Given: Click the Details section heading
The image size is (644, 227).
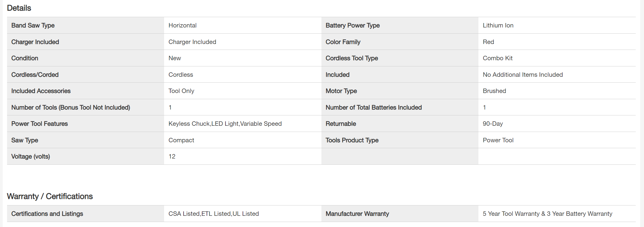Looking at the screenshot, I should (x=19, y=8).
